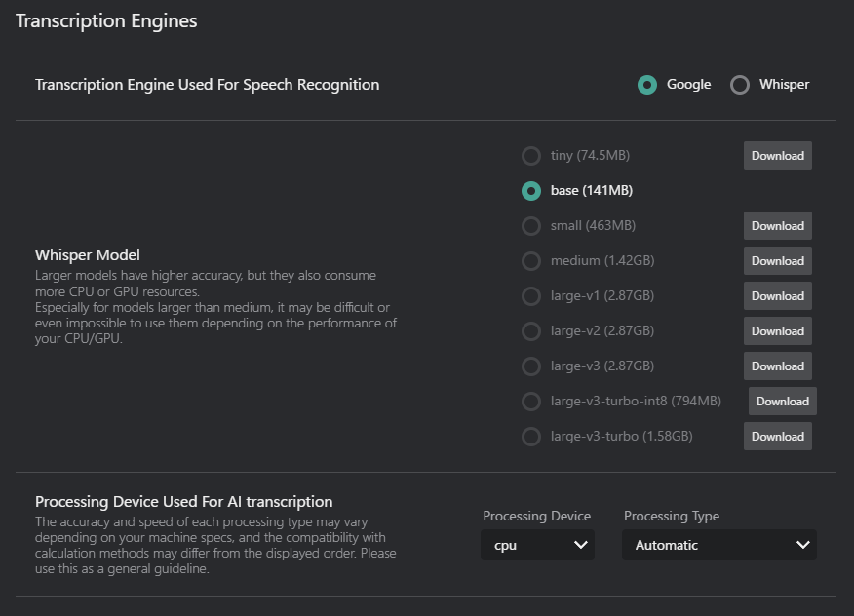This screenshot has width=854, height=616.
Task: Download the large-v3-turbo model
Action: click(x=777, y=436)
